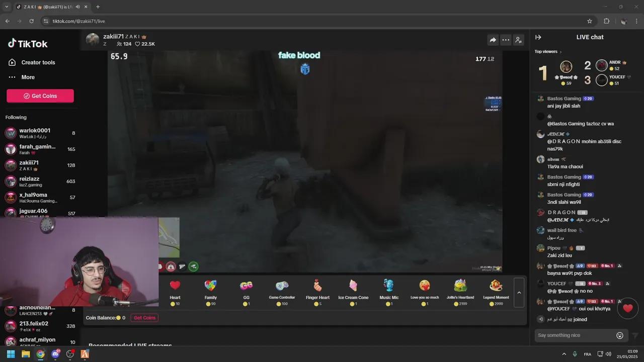Click the zakiii71 username in stream header
The image size is (644, 362).
[x=113, y=37]
